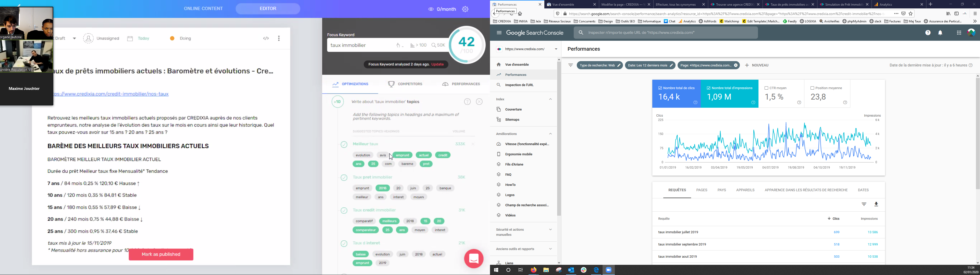Uncheck Nombre total de clics checkbox
Image resolution: width=980 pixels, height=275 pixels.
tap(660, 88)
